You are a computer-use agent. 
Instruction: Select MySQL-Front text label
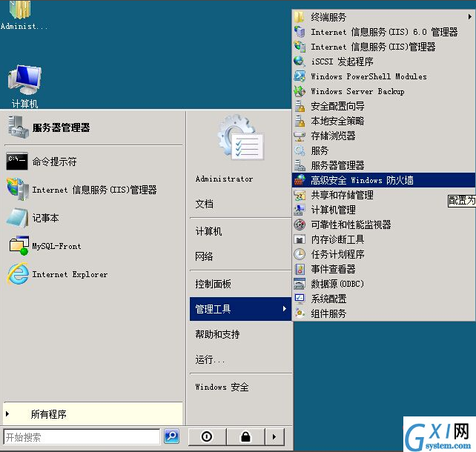pos(57,246)
